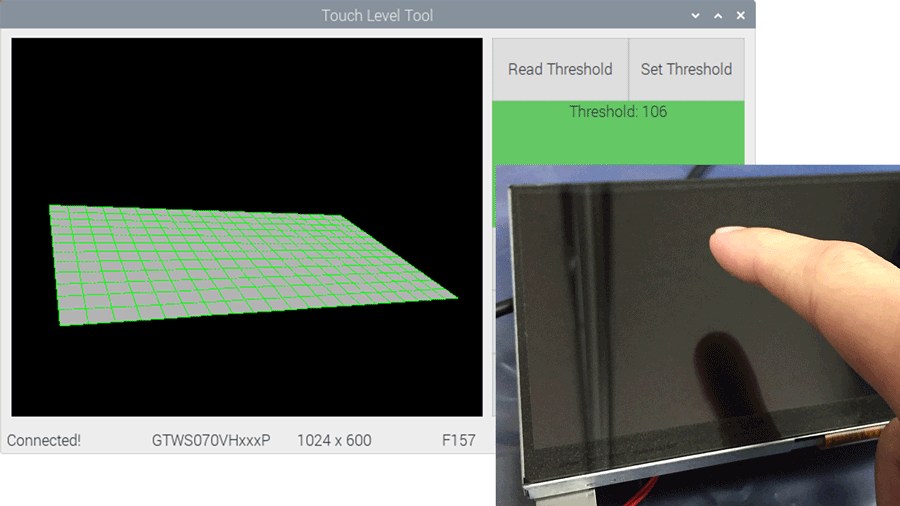Click the 1024 x 600 resolution readout

(334, 440)
